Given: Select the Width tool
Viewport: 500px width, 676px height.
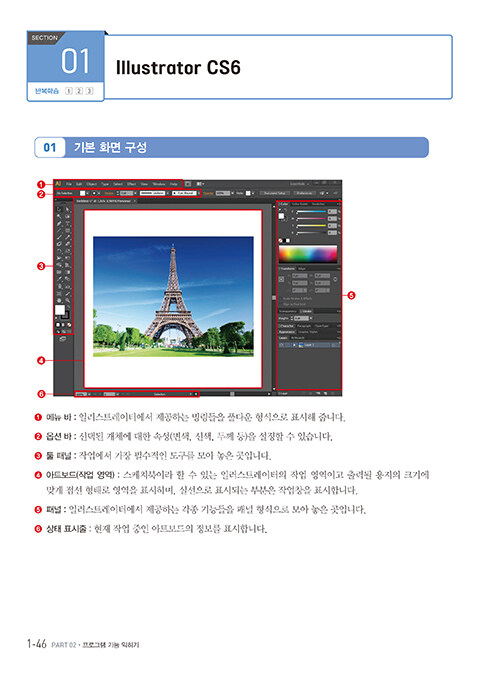Looking at the screenshot, I should (x=59, y=258).
